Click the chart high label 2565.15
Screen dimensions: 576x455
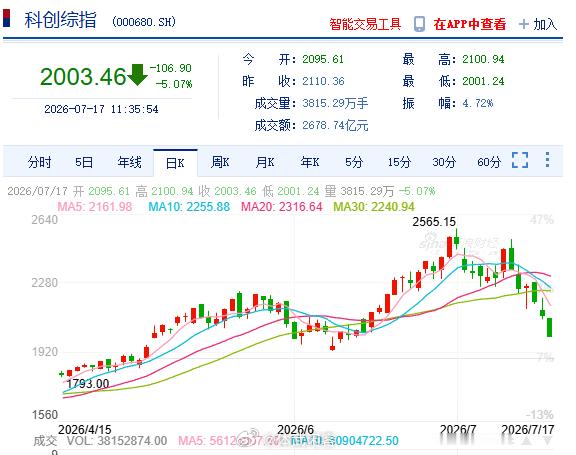tap(434, 222)
